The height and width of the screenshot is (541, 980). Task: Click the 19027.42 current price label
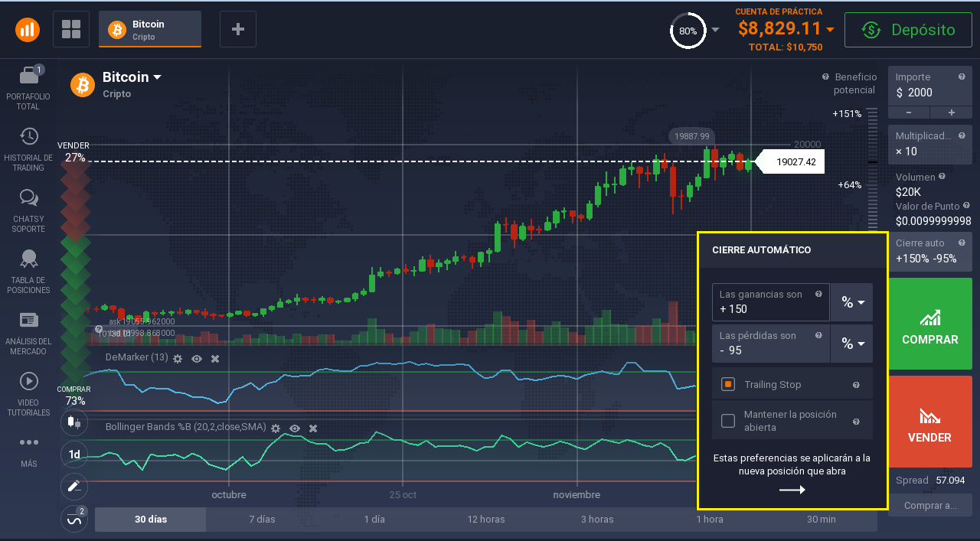tap(789, 161)
